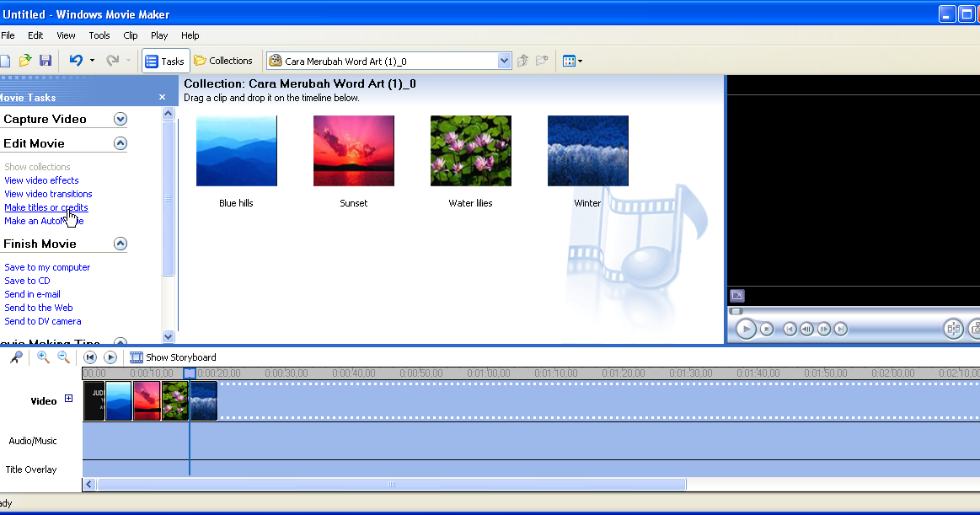Open the Play menu
Screen dimensions: 980x515
[x=159, y=35]
